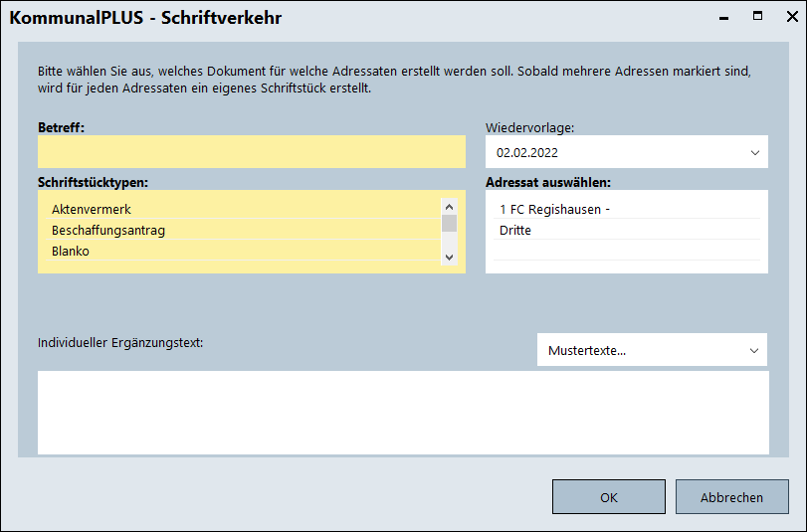Confirm the dialog with OK
Screen dimensions: 807x532
(x=608, y=497)
